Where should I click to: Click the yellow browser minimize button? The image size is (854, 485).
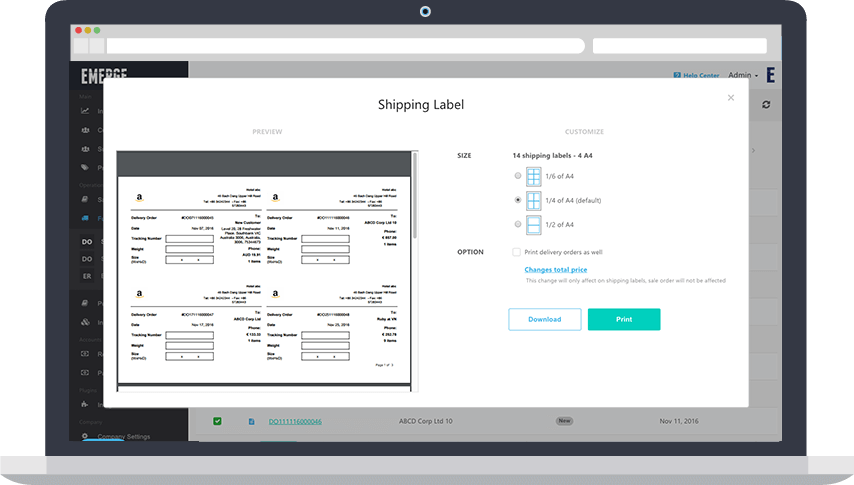pyautogui.click(x=88, y=31)
